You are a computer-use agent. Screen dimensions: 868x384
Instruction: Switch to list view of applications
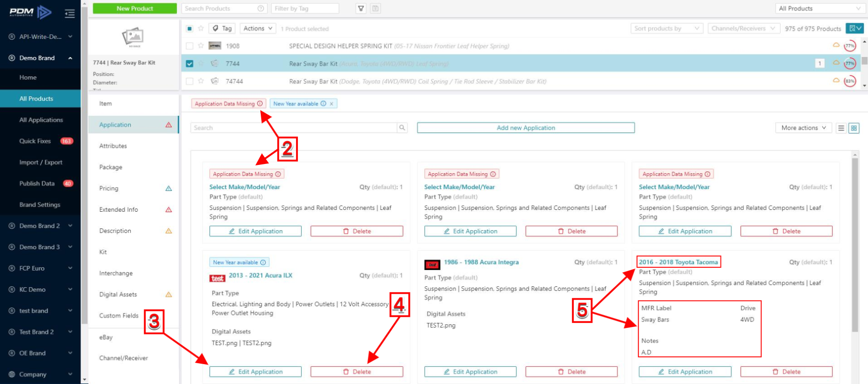(x=841, y=128)
